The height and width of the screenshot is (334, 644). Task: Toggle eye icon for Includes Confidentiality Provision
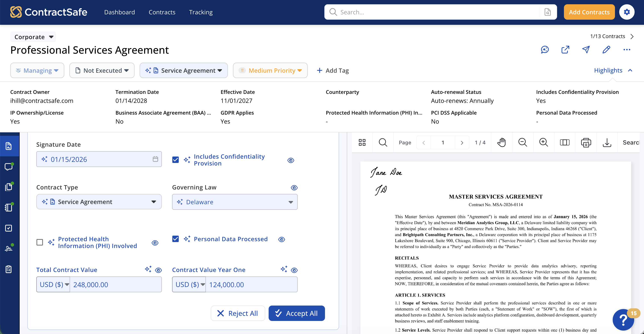(290, 160)
